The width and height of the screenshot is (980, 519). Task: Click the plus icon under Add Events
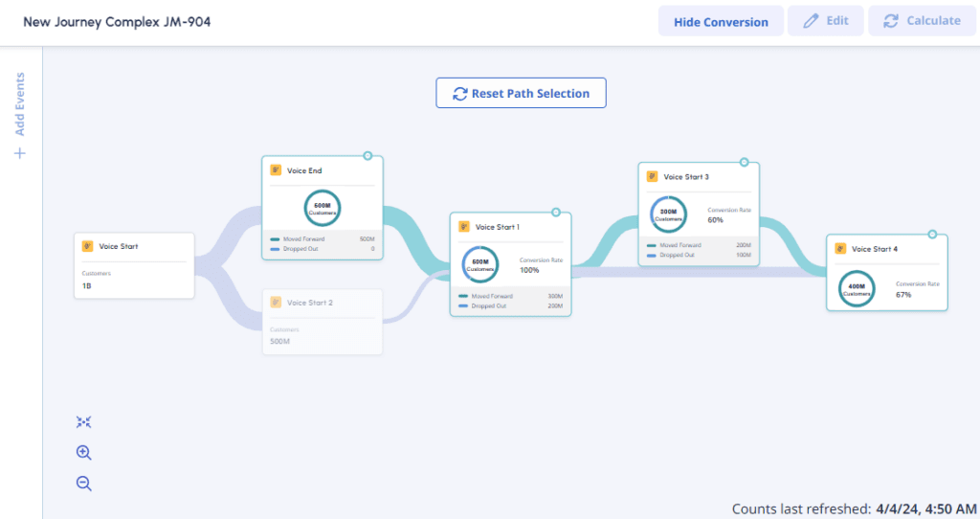click(x=20, y=153)
